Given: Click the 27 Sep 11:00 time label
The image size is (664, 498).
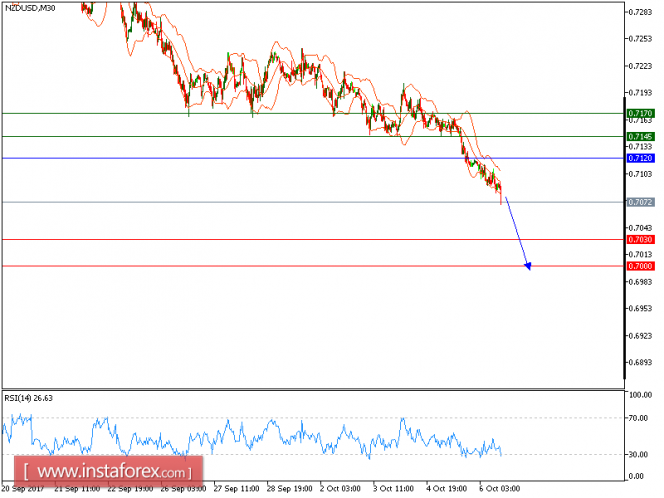Looking at the screenshot, I should (x=236, y=489).
